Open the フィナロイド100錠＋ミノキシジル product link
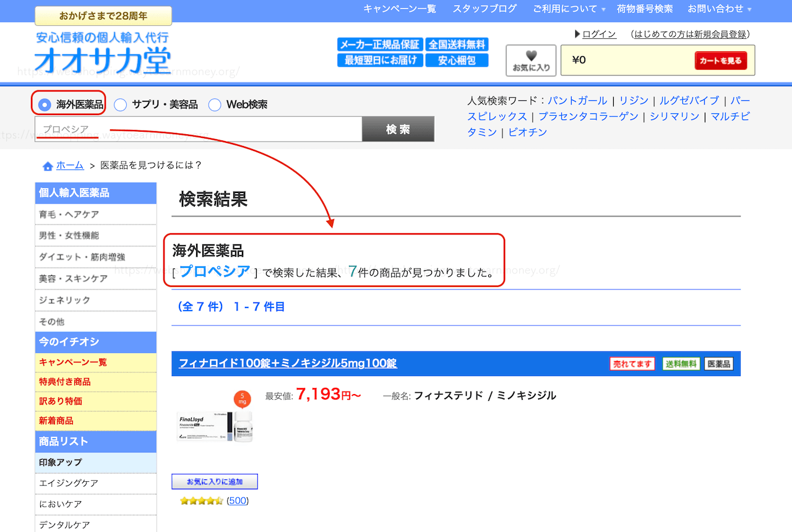This screenshot has width=792, height=532. (287, 364)
